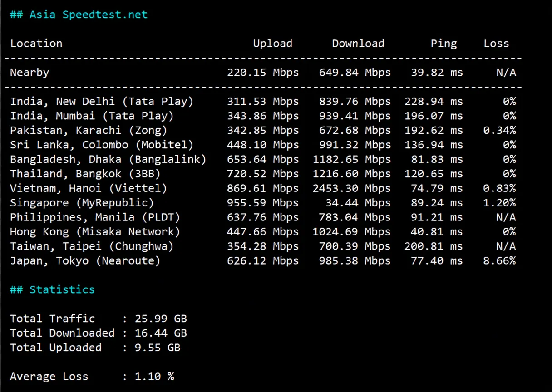The width and height of the screenshot is (552, 392).
Task: Select the Location column header
Action: coord(36,43)
